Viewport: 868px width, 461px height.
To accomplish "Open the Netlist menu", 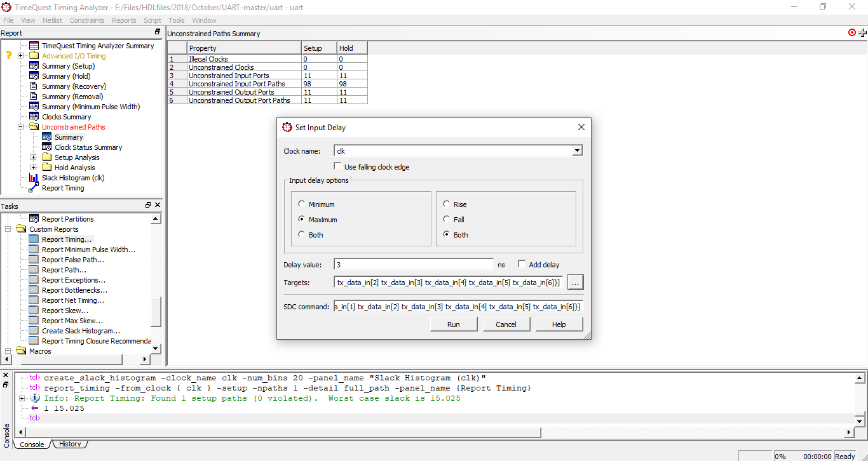I will (x=52, y=20).
